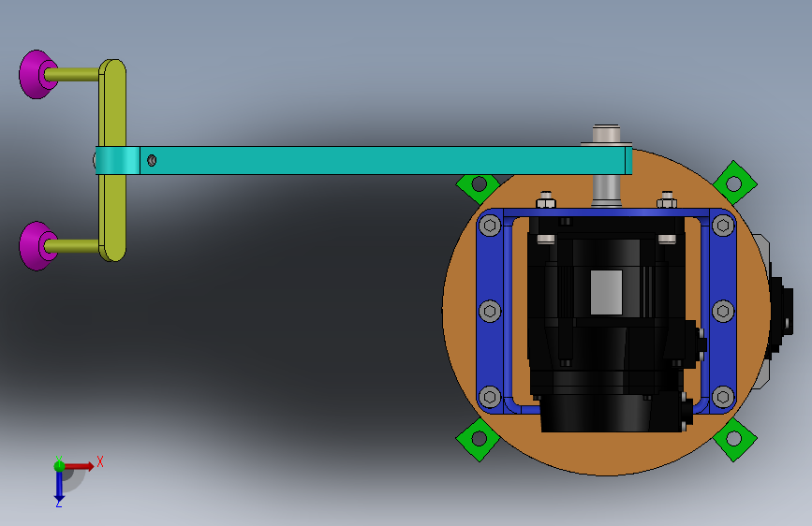Click the top-left hex bolt on blue frame
This screenshot has height=526, width=812.
490,226
